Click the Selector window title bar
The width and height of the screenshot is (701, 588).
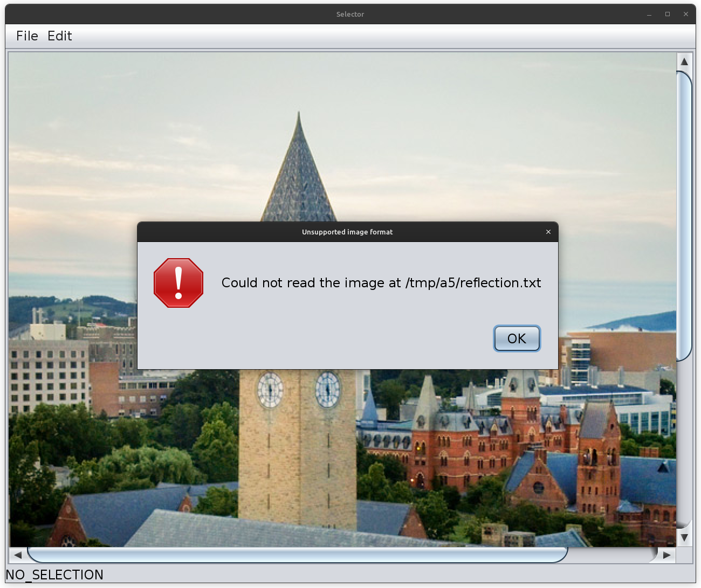tap(350, 15)
